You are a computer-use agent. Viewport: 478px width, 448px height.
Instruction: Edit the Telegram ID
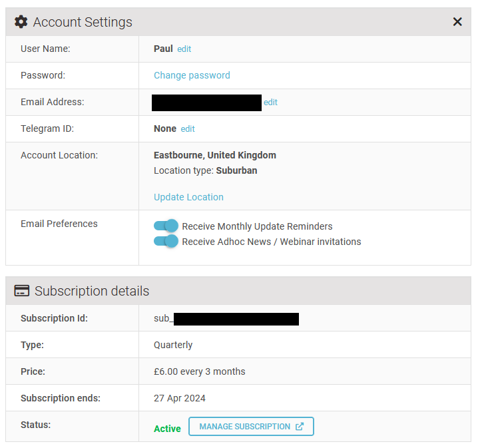[x=188, y=129]
